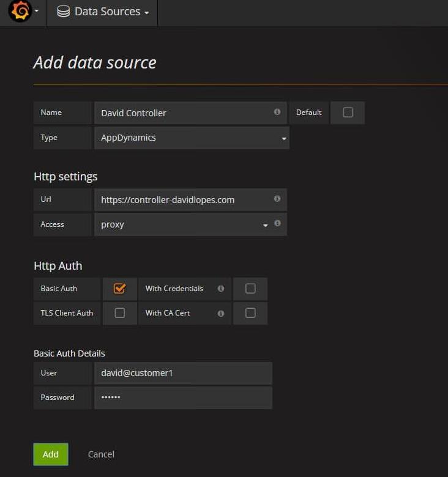
Task: Click the Basic Auth label
Action: click(59, 289)
